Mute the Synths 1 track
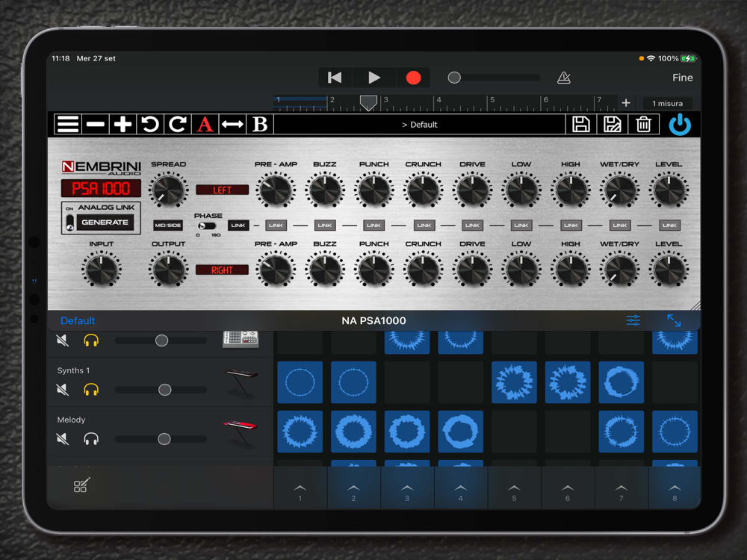This screenshot has height=560, width=747. [63, 390]
